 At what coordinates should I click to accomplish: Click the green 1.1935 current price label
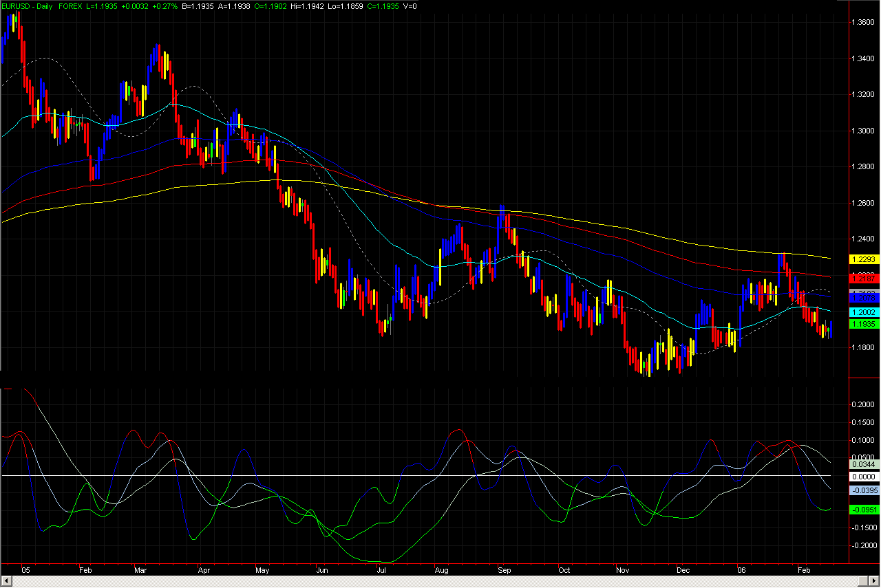point(863,323)
